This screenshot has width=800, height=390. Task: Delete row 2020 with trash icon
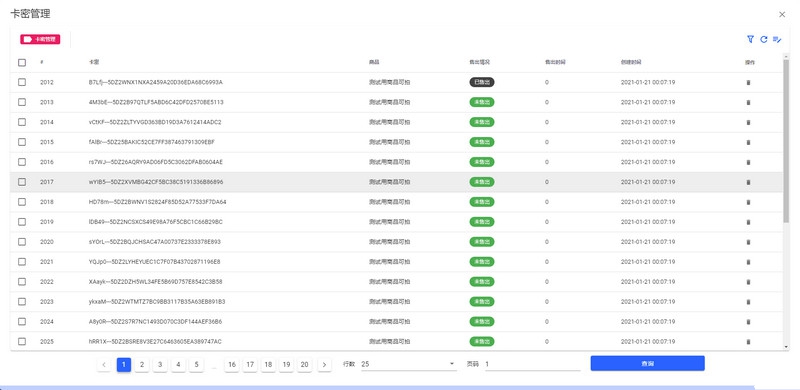pos(748,241)
